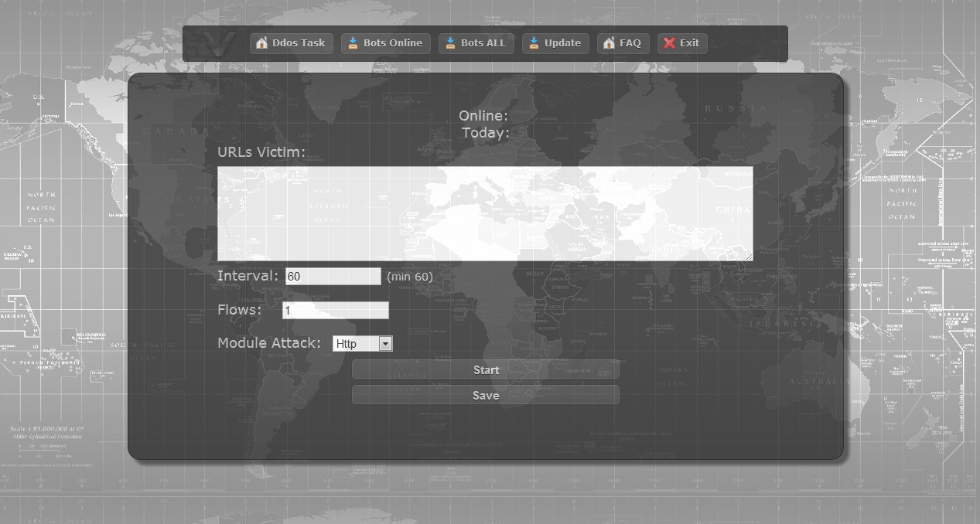
Task: Click inside the Flows field
Action: point(335,310)
